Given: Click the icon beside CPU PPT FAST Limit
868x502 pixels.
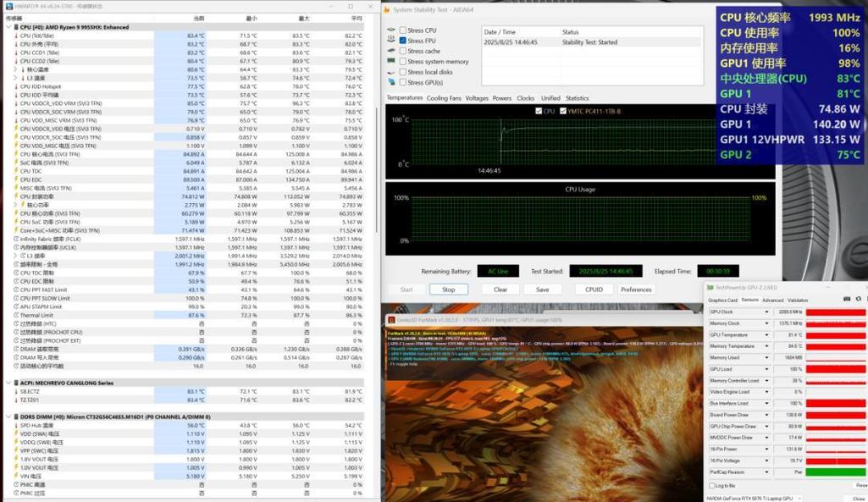Looking at the screenshot, I should pos(16,290).
